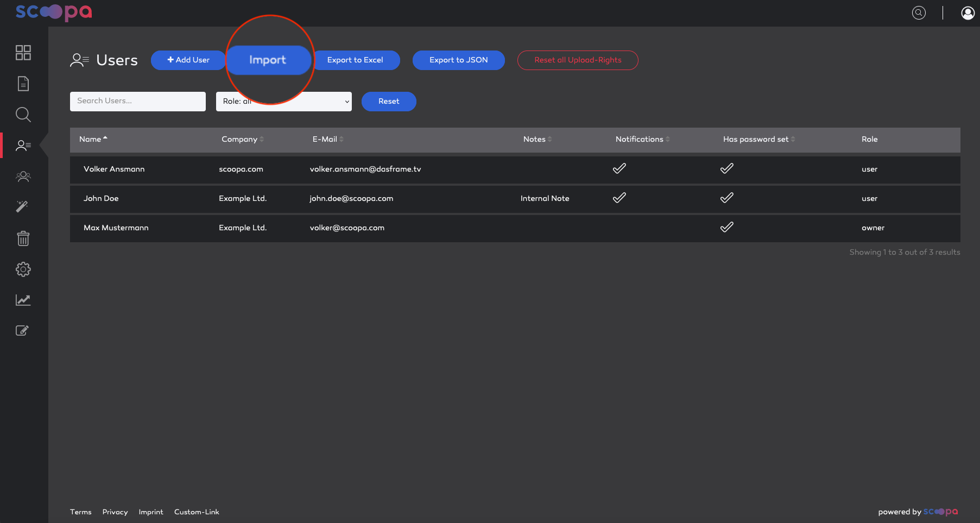This screenshot has width=980, height=523.
Task: Open the dashboard grid icon in sidebar
Action: (23, 53)
